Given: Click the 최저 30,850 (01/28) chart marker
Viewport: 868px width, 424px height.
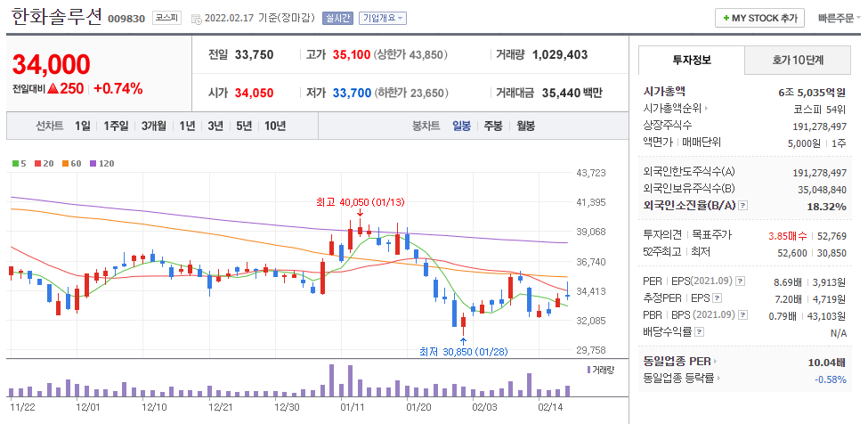Looking at the screenshot, I should click(x=463, y=351).
